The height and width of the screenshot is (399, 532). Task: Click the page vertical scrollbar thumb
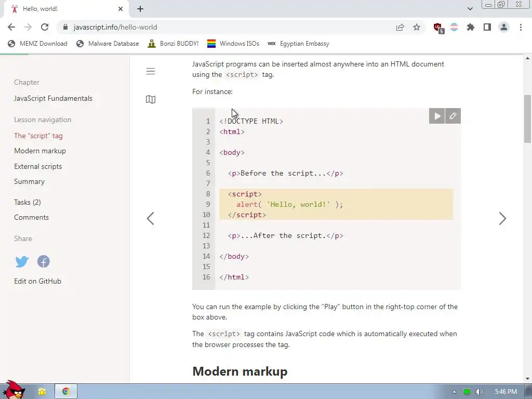coord(527,119)
